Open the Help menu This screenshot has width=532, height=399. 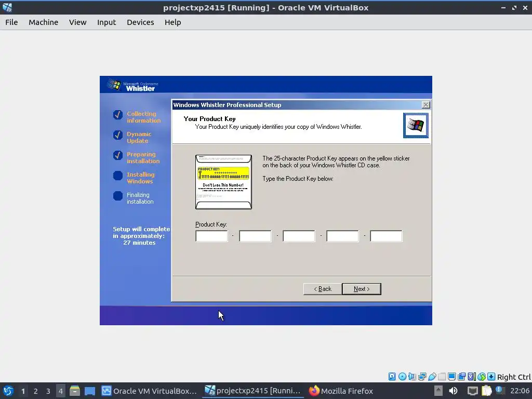coord(172,22)
